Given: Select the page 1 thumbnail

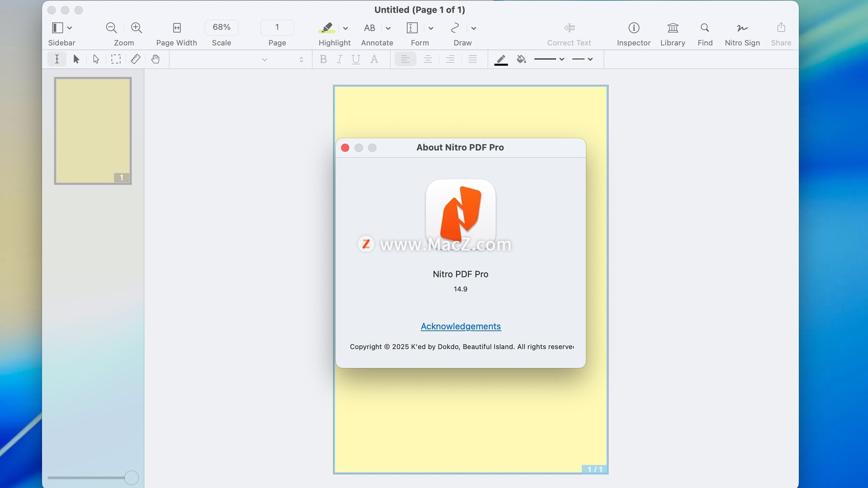Looking at the screenshot, I should (x=93, y=131).
